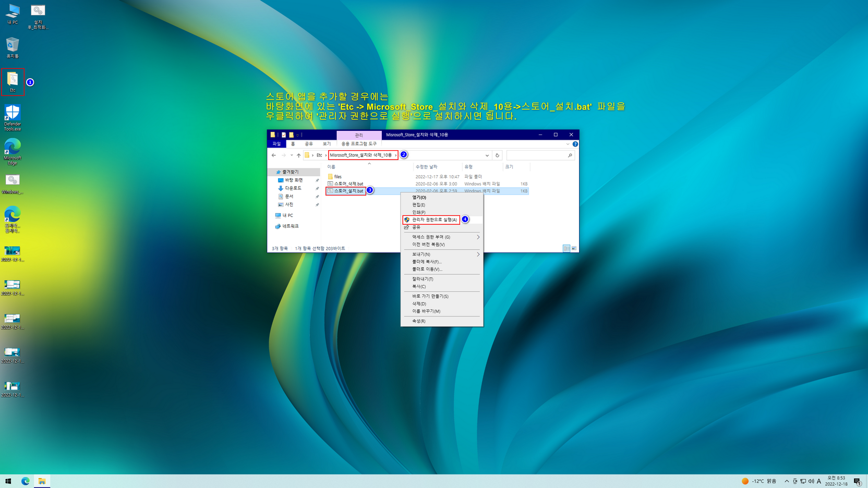
Task: Open 다운로드 in the navigation pane
Action: (293, 188)
